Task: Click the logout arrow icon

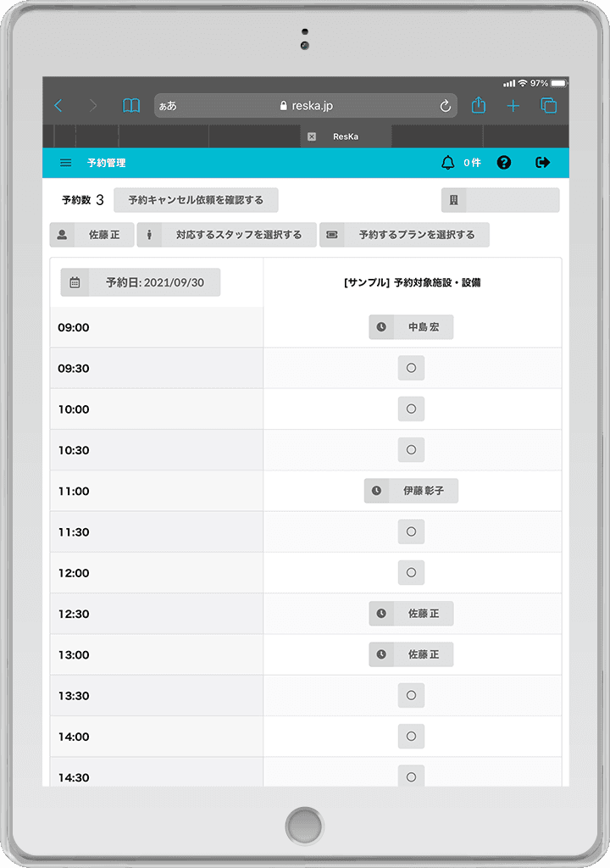Action: 543,163
